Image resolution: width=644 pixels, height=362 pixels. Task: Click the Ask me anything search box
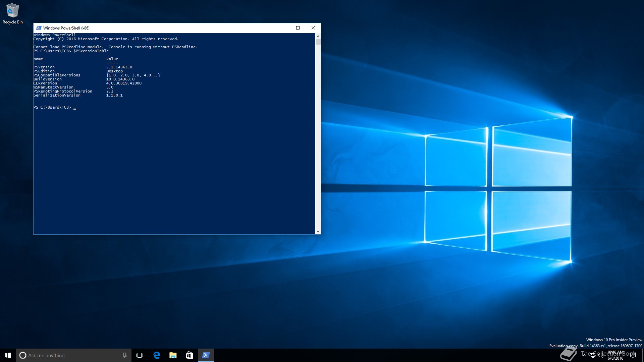[73, 355]
